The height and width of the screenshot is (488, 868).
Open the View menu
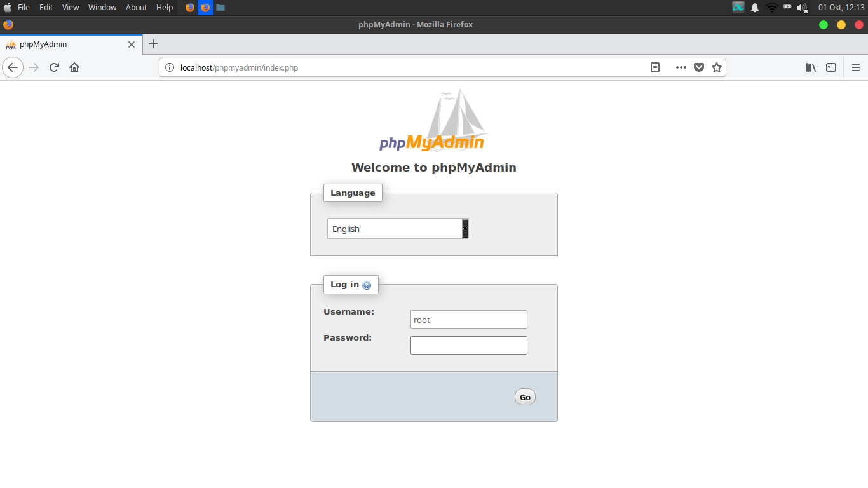coord(71,8)
